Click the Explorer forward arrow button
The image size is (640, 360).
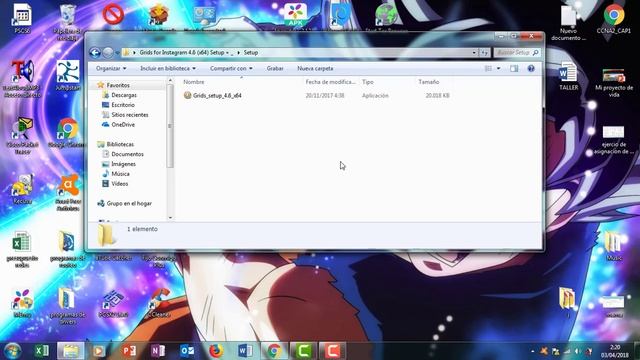(x=108, y=53)
